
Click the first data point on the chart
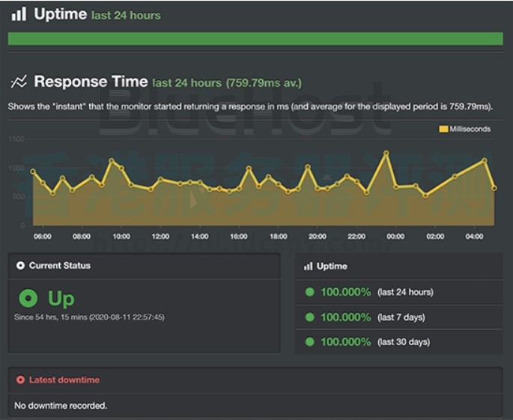click(x=32, y=171)
